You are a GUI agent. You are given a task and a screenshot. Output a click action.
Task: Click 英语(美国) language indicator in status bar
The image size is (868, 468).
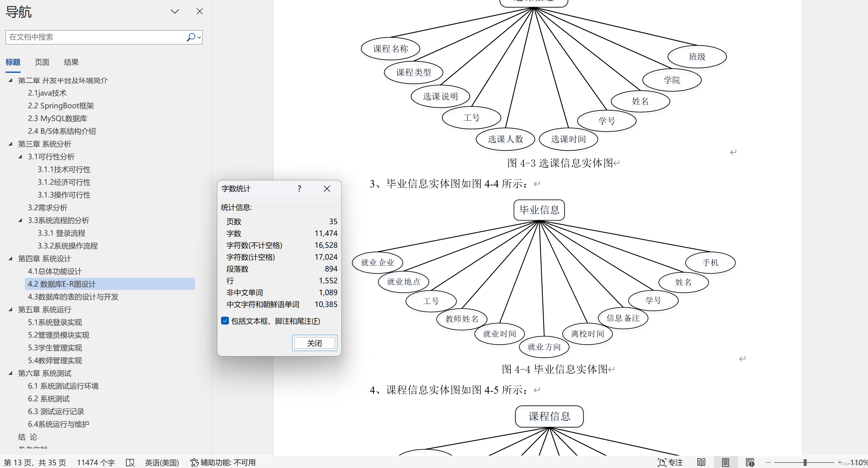tap(162, 462)
